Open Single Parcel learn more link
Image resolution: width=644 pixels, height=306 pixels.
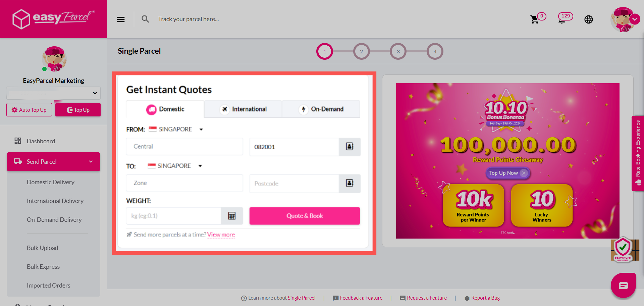(x=301, y=298)
